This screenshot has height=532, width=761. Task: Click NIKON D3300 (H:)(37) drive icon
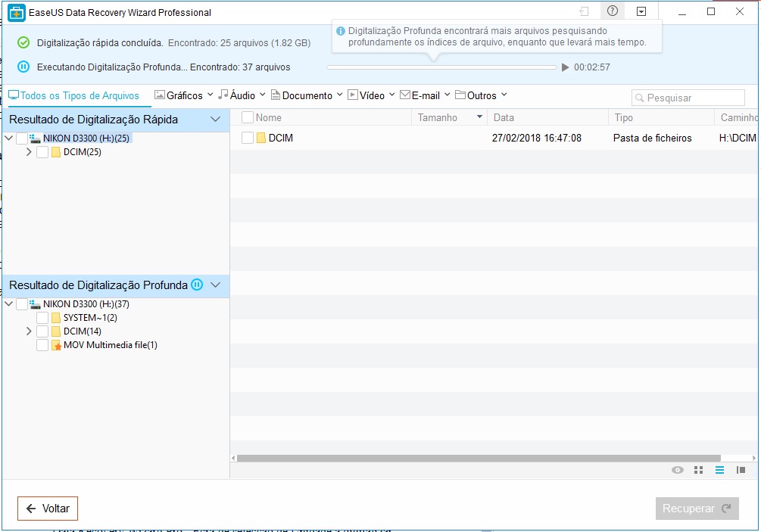coord(35,304)
